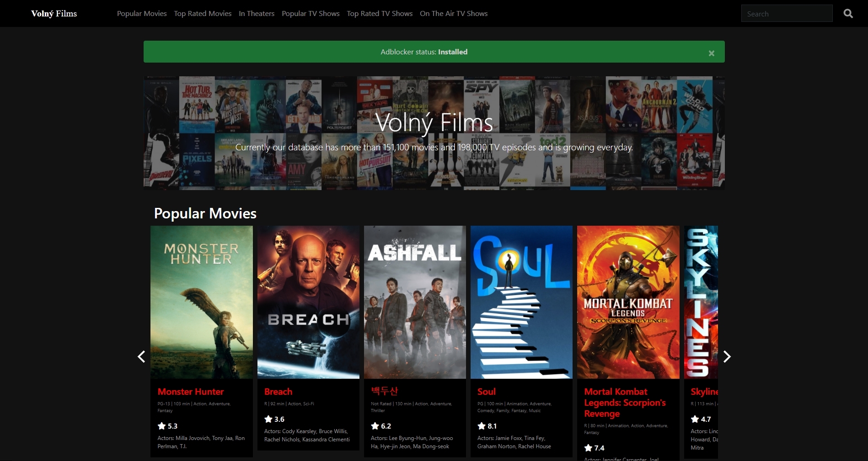
Task: Click the database count text in banner
Action: point(434,147)
